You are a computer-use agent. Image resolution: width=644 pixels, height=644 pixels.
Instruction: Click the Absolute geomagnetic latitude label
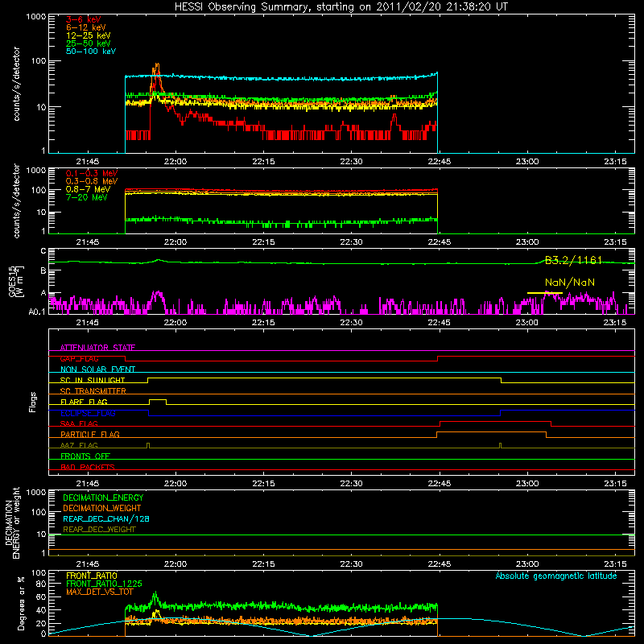coord(556,576)
